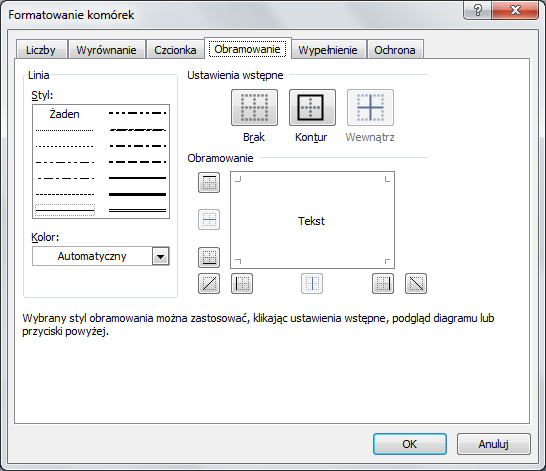The width and height of the screenshot is (546, 471).
Task: Toggle the inner vertical border button
Action: 312,283
